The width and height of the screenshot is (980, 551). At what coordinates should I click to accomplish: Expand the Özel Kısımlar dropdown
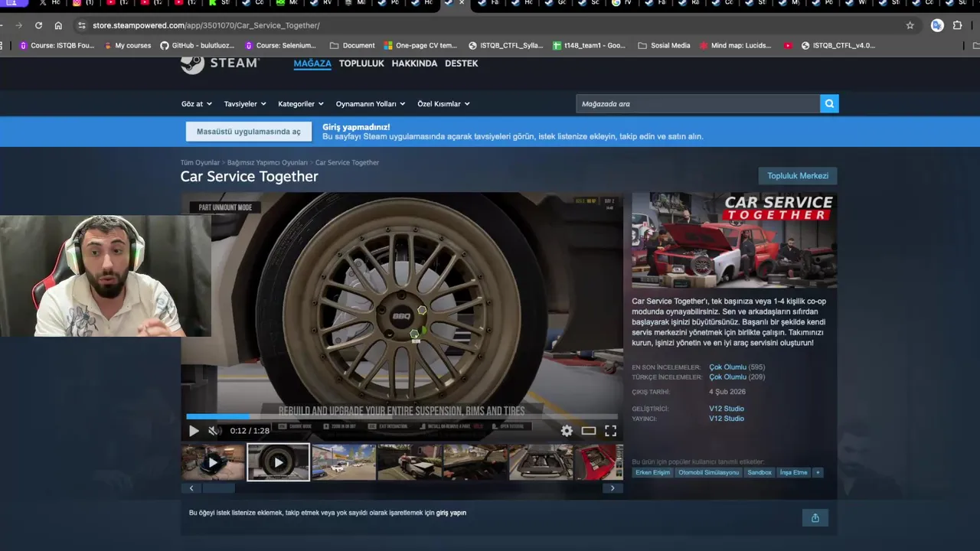(443, 104)
